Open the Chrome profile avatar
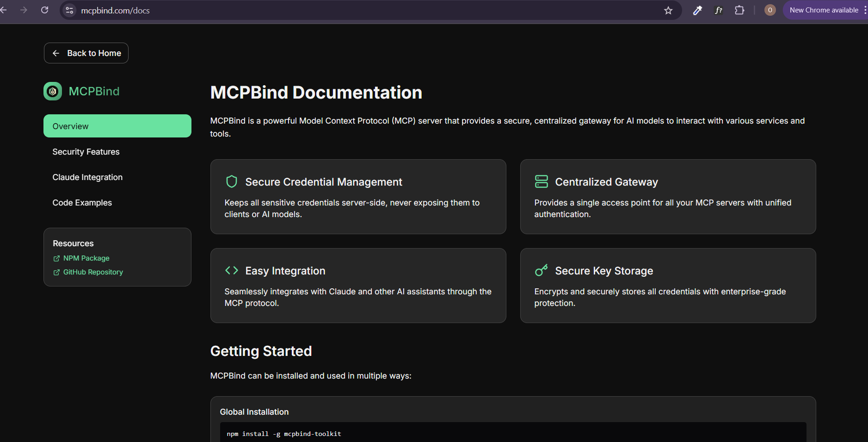The width and height of the screenshot is (868, 442). [x=770, y=10]
